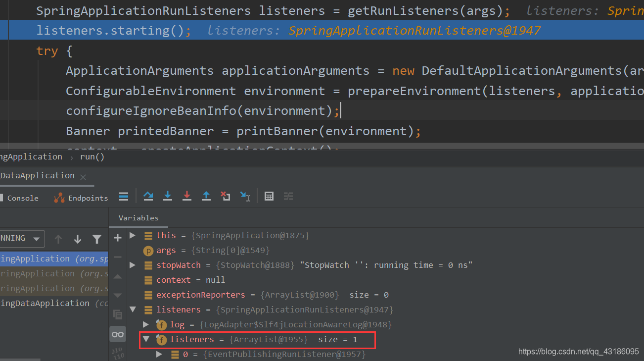Click the run() breadcrumb
Image resolution: width=644 pixels, height=361 pixels.
92,156
